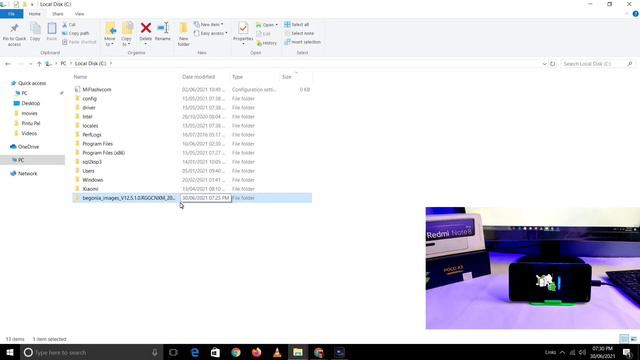
Task: Switch to the Share ribbon tab
Action: point(58,14)
